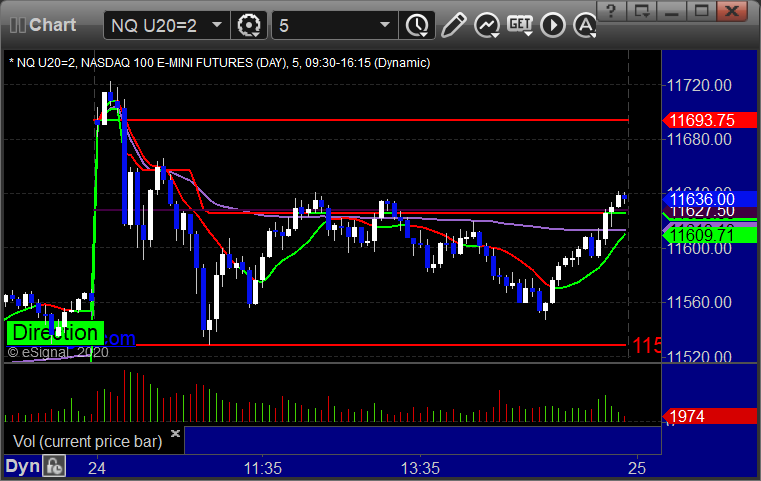Click the Dyn scaling mode label
This screenshot has width=761, height=481.
click(x=22, y=466)
